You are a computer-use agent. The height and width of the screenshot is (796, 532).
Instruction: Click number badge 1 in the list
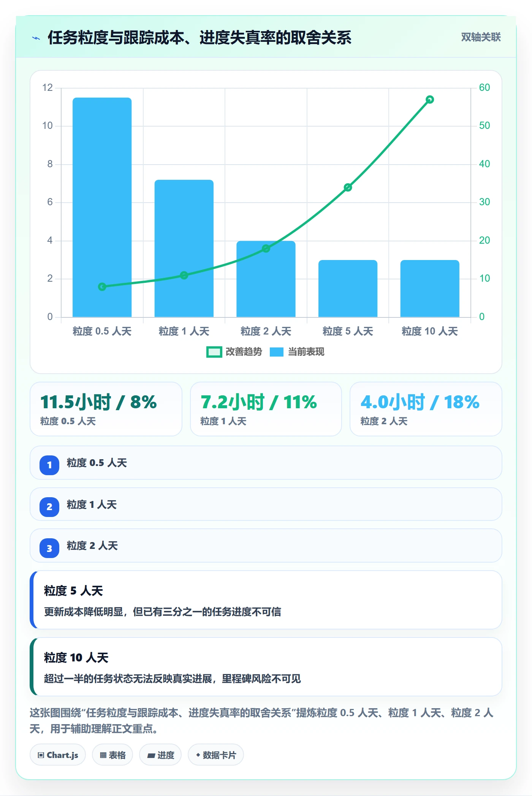click(49, 465)
